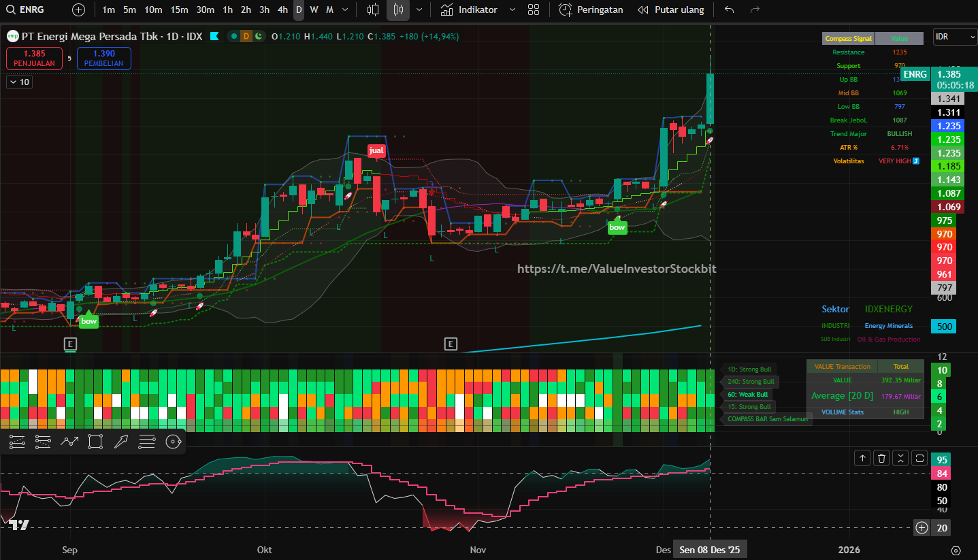The width and height of the screenshot is (978, 560).
Task: Open the Indikator panel
Action: tap(469, 10)
